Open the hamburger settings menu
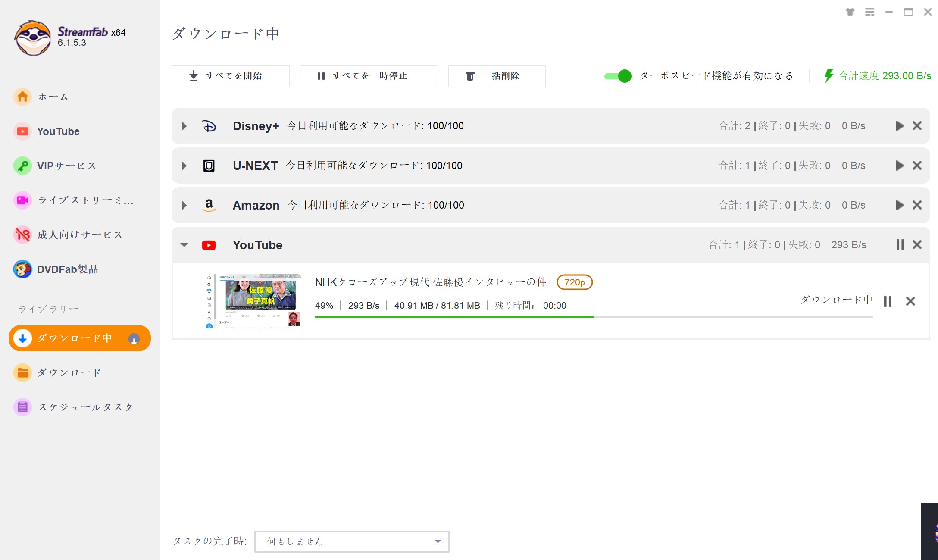The width and height of the screenshot is (938, 560). tap(870, 12)
